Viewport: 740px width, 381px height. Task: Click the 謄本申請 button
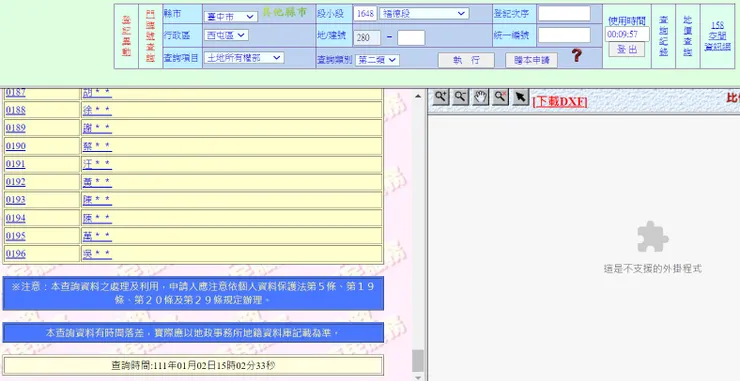tap(531, 60)
